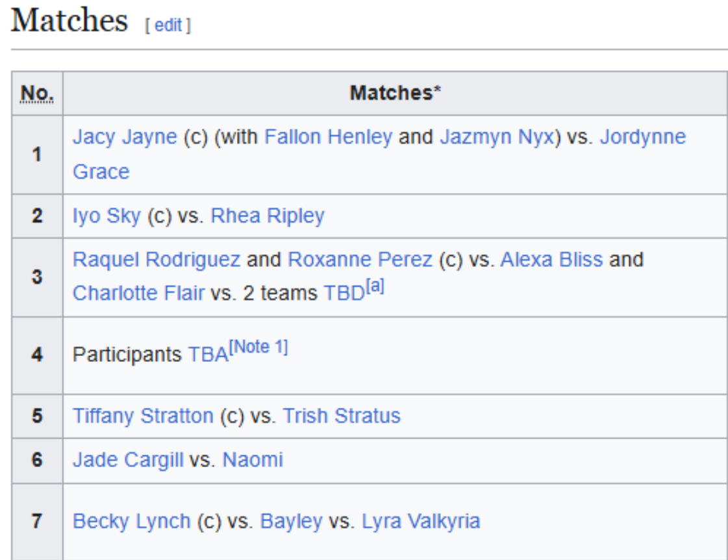Click the TBA link in match 4
This screenshot has height=560, width=728.
[x=208, y=355]
